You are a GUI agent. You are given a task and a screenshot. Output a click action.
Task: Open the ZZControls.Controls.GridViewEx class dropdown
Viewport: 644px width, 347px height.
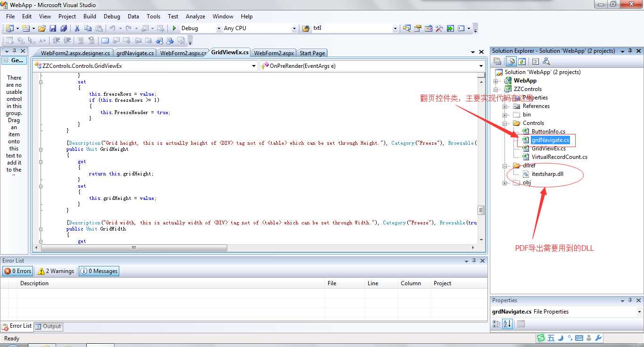(254, 66)
